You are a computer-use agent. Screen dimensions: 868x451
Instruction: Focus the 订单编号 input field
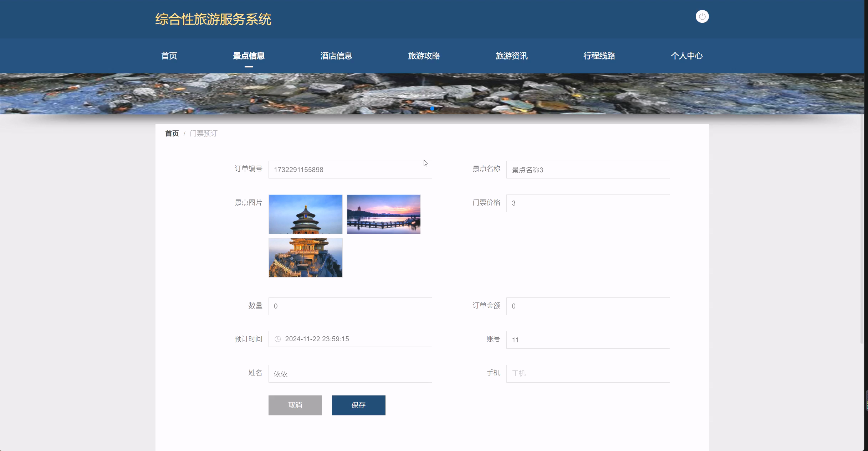(x=350, y=170)
